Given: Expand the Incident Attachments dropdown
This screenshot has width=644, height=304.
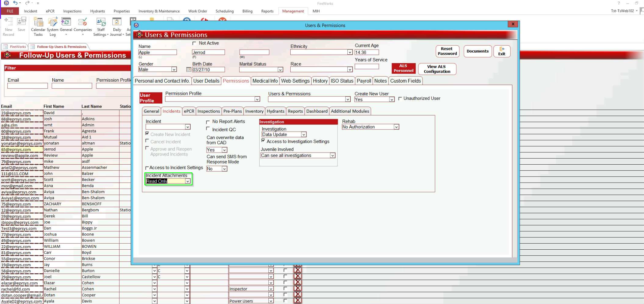Looking at the screenshot, I should click(188, 181).
